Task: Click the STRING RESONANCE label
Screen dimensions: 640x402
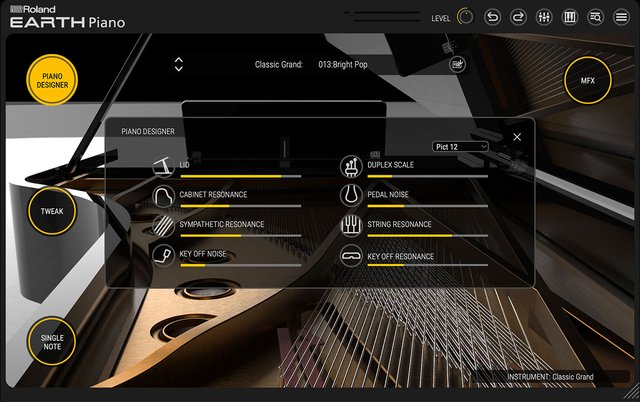Action: pyautogui.click(x=399, y=224)
